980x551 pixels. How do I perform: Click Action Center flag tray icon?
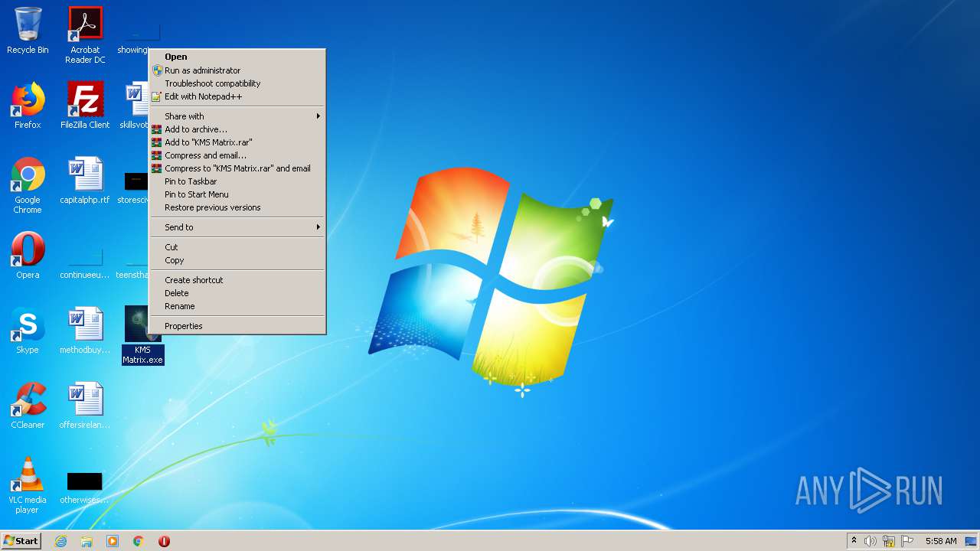click(x=907, y=541)
